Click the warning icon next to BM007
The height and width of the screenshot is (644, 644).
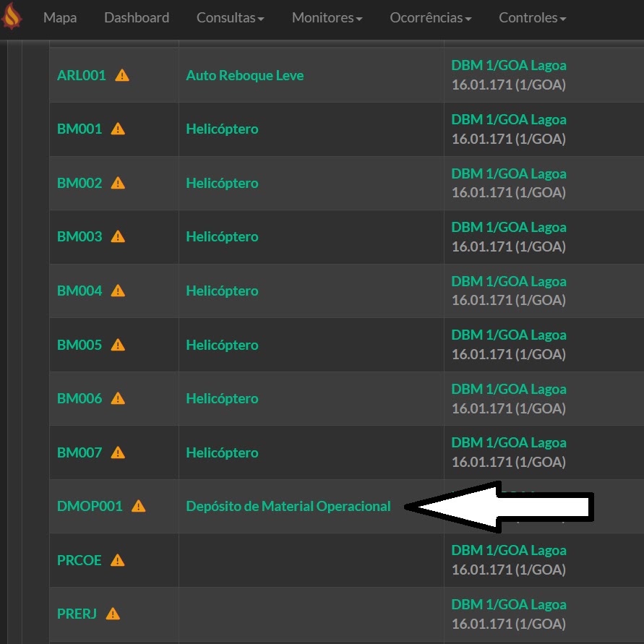click(x=118, y=453)
